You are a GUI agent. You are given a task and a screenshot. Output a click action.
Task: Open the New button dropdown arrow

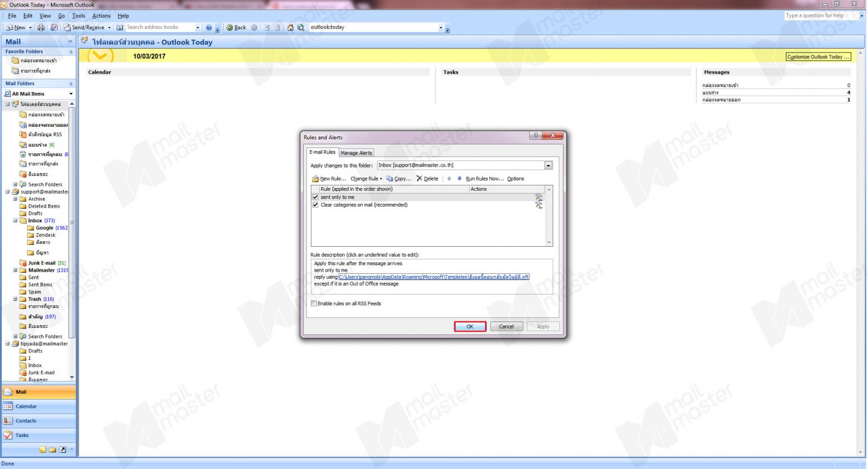coord(30,28)
